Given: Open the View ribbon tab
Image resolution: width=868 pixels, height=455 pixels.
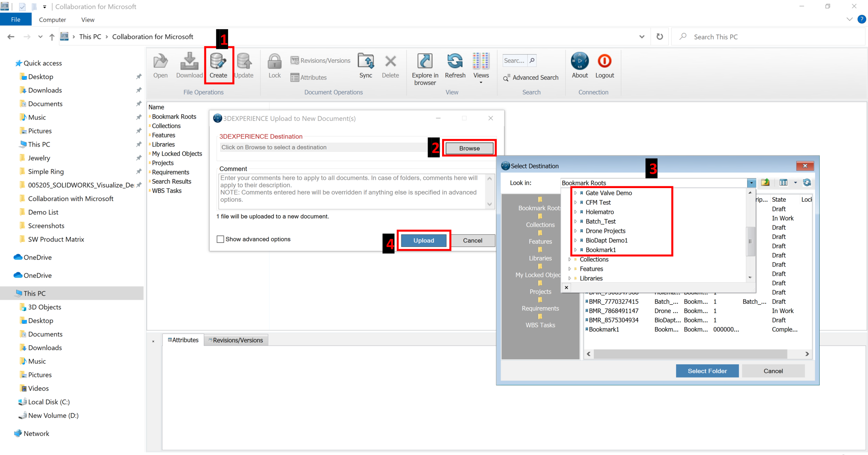Looking at the screenshot, I should (88, 19).
